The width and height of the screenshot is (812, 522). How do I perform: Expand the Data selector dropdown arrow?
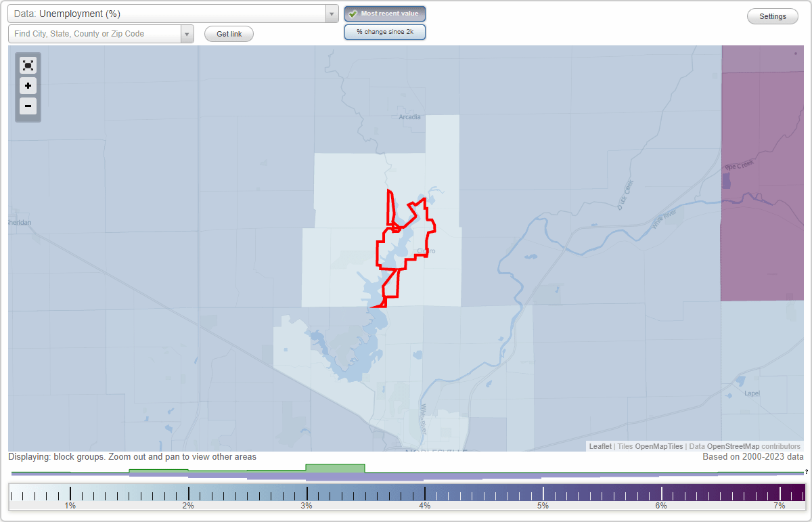pyautogui.click(x=332, y=14)
